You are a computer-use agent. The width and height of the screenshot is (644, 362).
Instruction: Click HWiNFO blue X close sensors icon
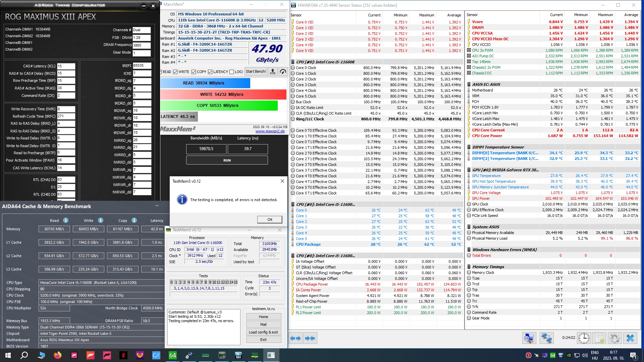pos(630,338)
